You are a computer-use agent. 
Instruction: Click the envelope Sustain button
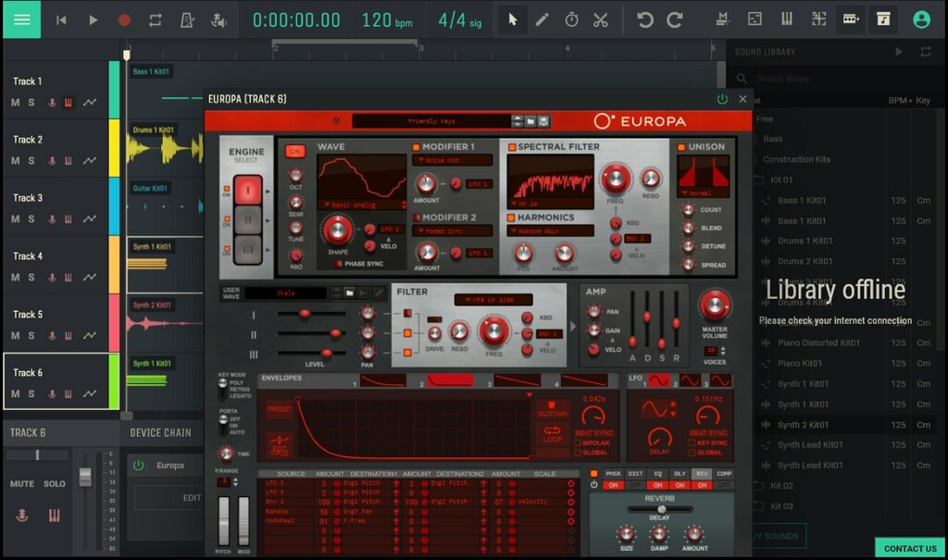point(552,409)
